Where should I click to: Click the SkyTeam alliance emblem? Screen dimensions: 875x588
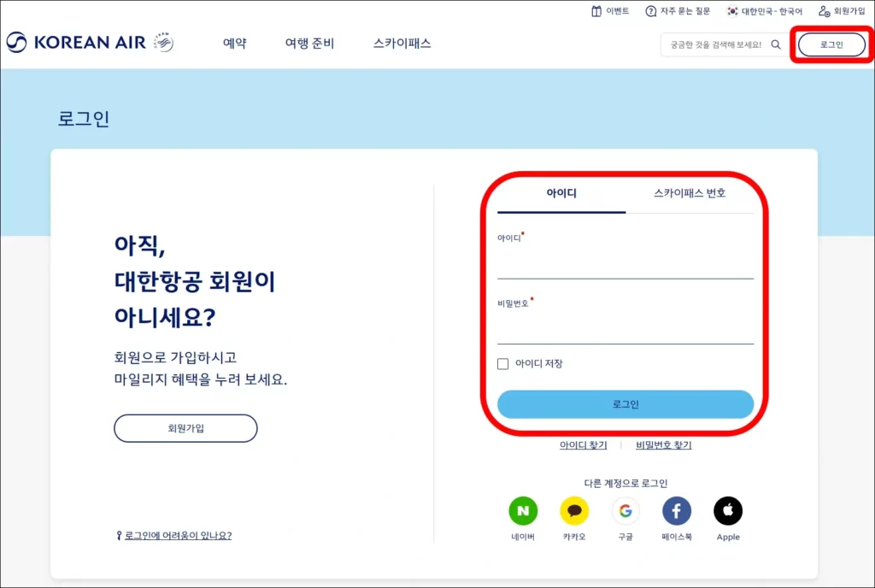(x=163, y=42)
